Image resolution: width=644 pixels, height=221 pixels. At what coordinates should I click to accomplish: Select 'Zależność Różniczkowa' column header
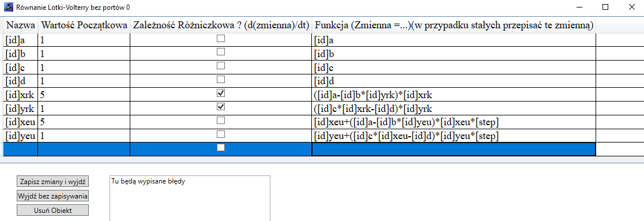tap(221, 25)
